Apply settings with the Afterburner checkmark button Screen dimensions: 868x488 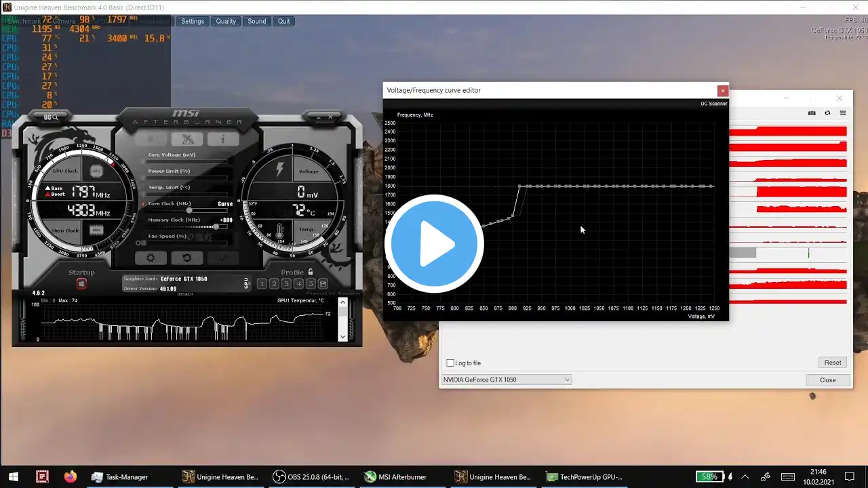pyautogui.click(x=222, y=258)
